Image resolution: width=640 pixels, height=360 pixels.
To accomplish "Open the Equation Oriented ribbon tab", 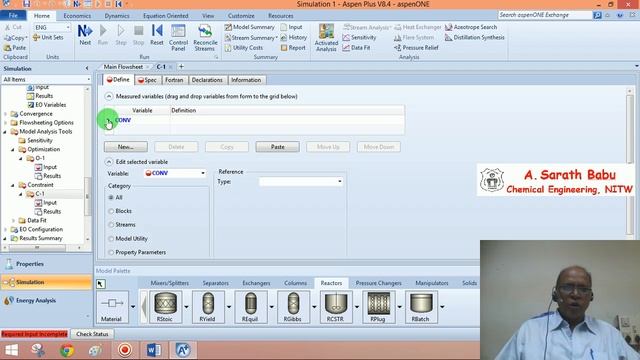I will [166, 16].
